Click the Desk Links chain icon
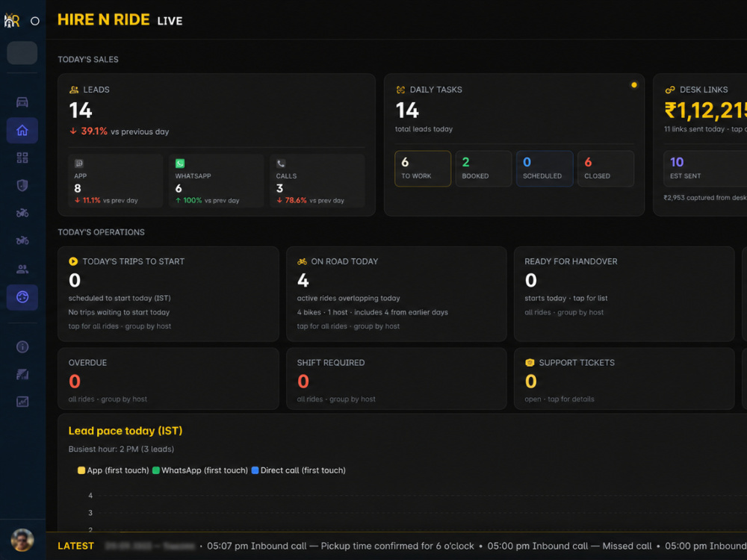The width and height of the screenshot is (747, 560). (670, 90)
